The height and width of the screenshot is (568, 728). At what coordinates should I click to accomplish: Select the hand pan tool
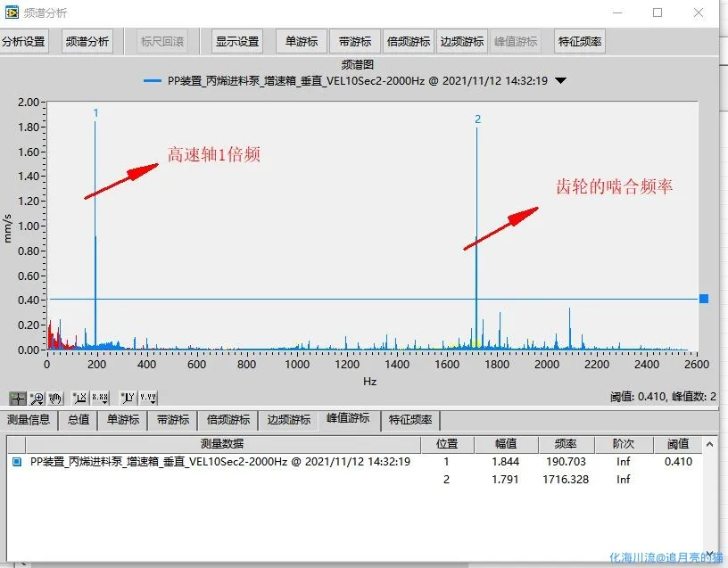click(x=55, y=398)
